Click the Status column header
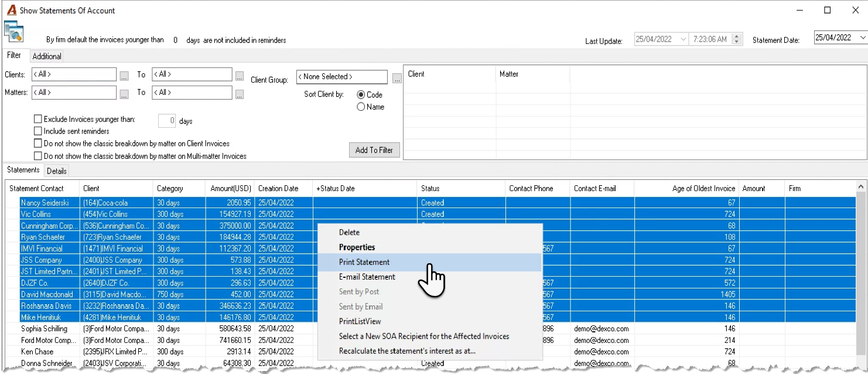868x374 pixels. 462,189
